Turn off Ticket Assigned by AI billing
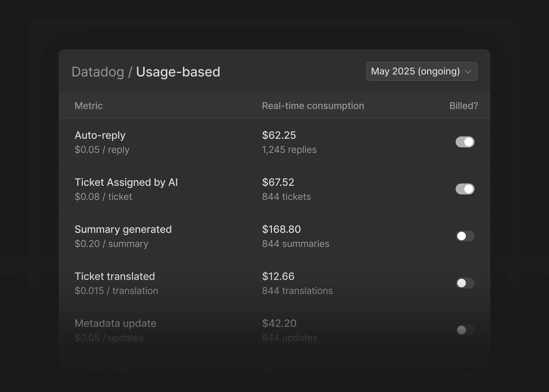549x392 pixels. point(465,189)
